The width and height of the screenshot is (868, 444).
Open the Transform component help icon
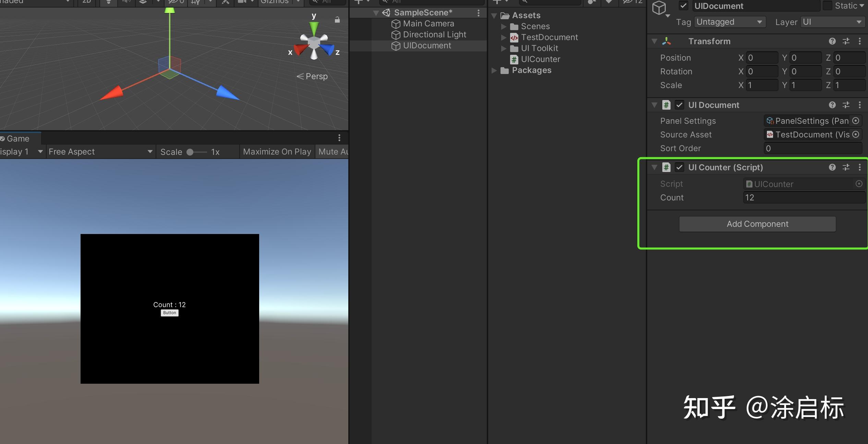tap(832, 41)
